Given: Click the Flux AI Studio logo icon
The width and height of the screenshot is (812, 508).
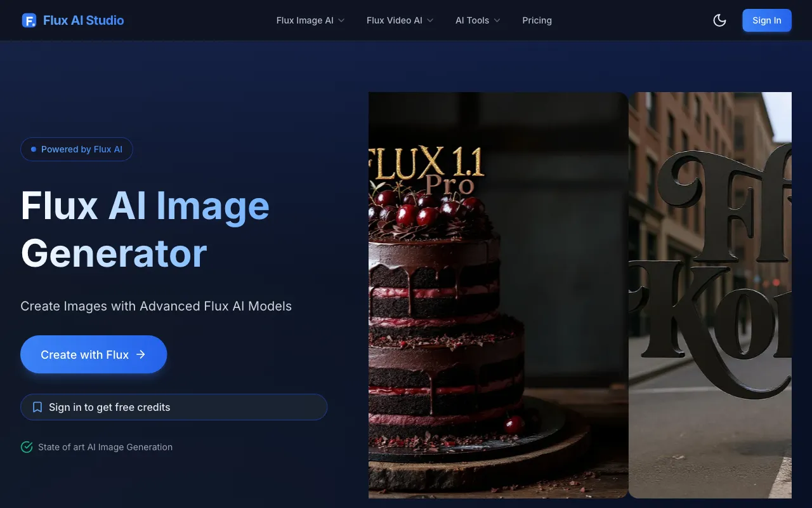Looking at the screenshot, I should tap(29, 20).
